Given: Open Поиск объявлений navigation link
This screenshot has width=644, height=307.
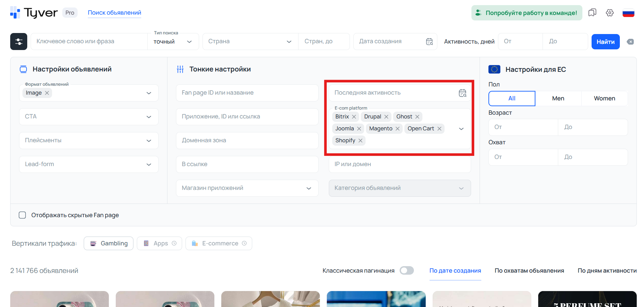Looking at the screenshot, I should pos(114,12).
